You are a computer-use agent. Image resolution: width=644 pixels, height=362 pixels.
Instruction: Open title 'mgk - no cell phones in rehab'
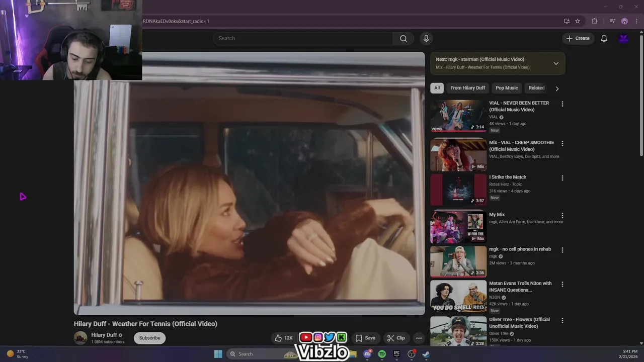pyautogui.click(x=520, y=249)
